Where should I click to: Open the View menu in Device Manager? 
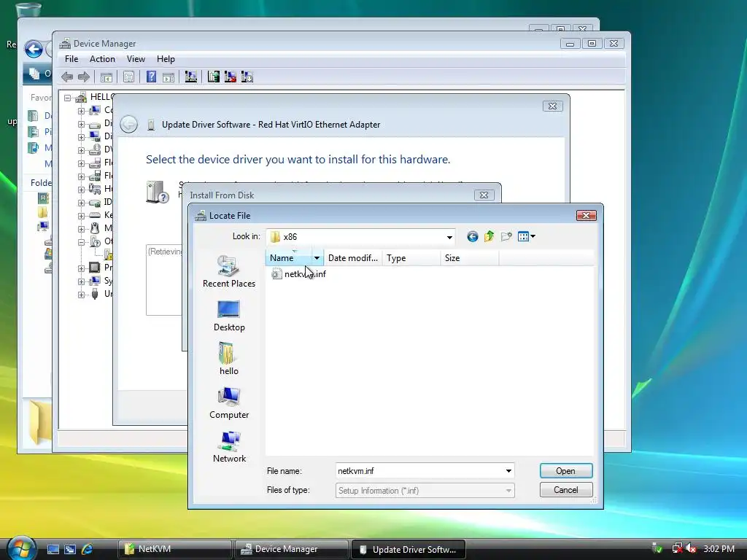[x=136, y=59]
